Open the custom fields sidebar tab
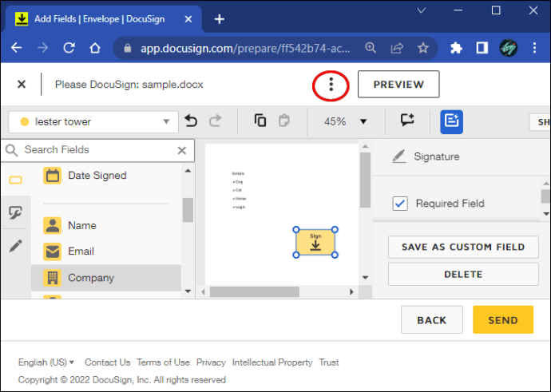The image size is (551, 392). point(16,212)
